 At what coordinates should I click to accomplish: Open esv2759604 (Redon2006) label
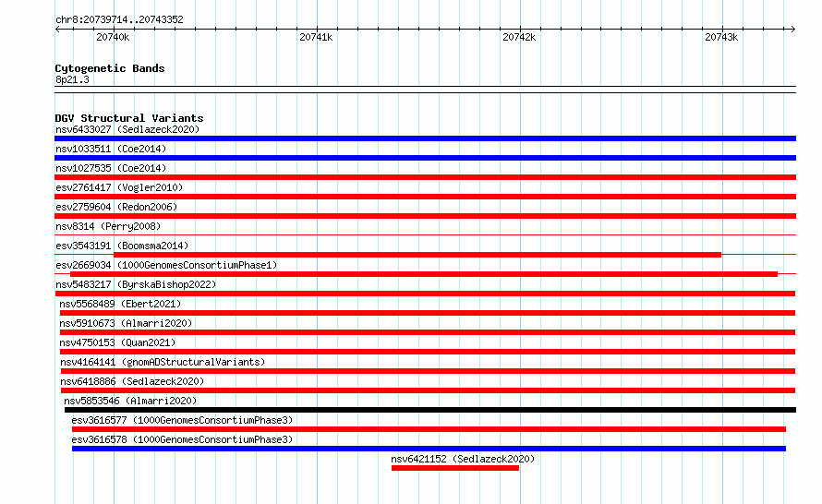pos(116,207)
